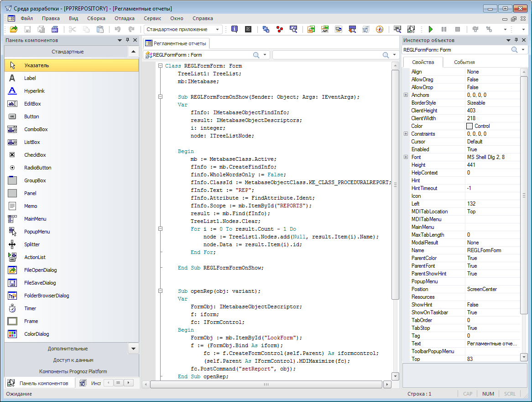The width and height of the screenshot is (532, 402).
Task: Click the Print toolbar icon
Action: 55,29
